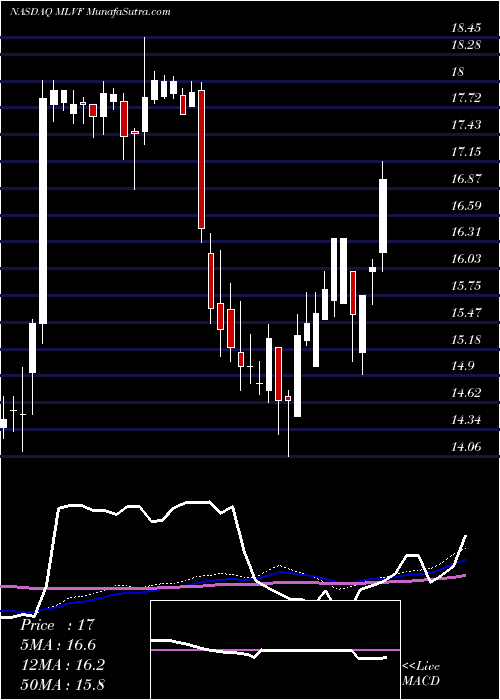This screenshot has height=700, width=500.
Task: Click the 17.15 price axis label
Action: [466, 152]
